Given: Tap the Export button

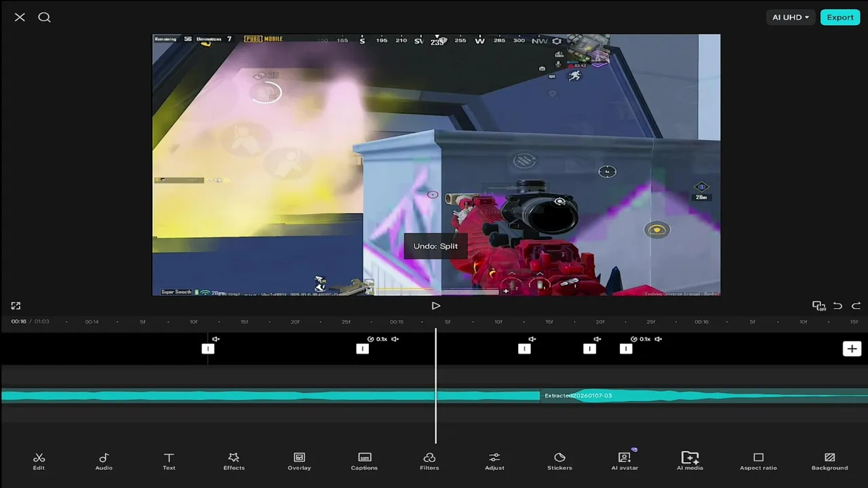Looking at the screenshot, I should pos(840,17).
